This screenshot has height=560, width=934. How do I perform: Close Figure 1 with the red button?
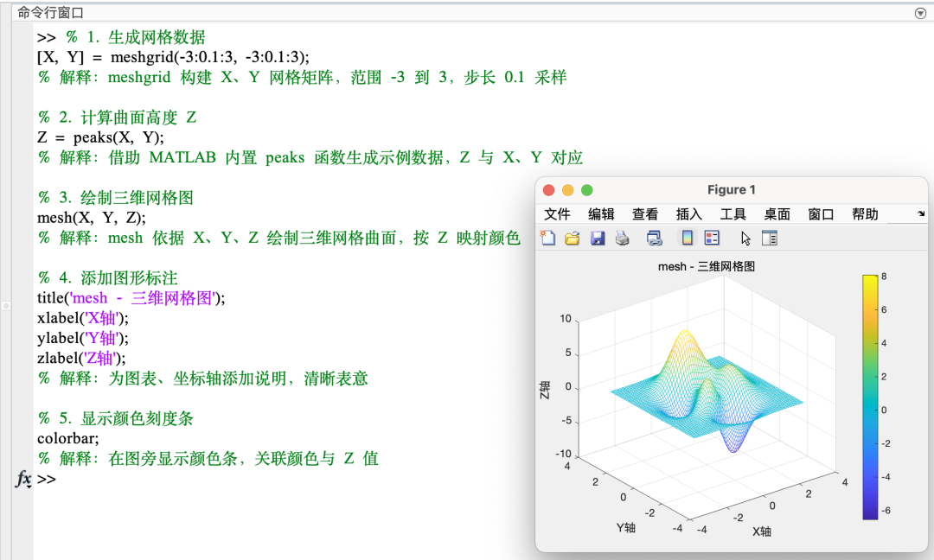click(548, 190)
